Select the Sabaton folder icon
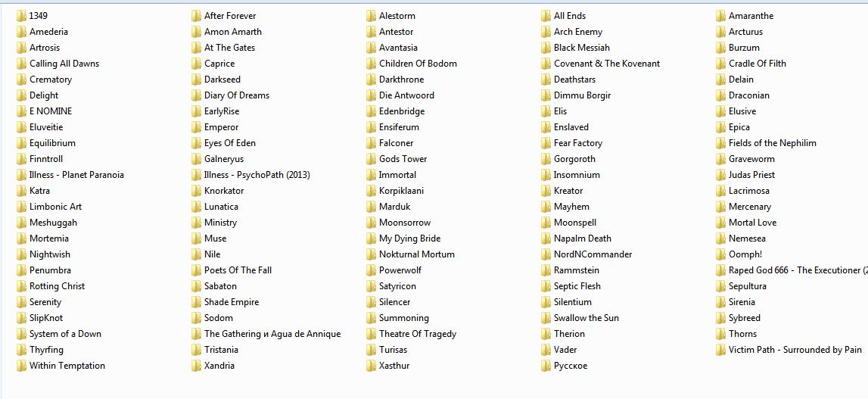The width and height of the screenshot is (868, 399). click(x=197, y=286)
